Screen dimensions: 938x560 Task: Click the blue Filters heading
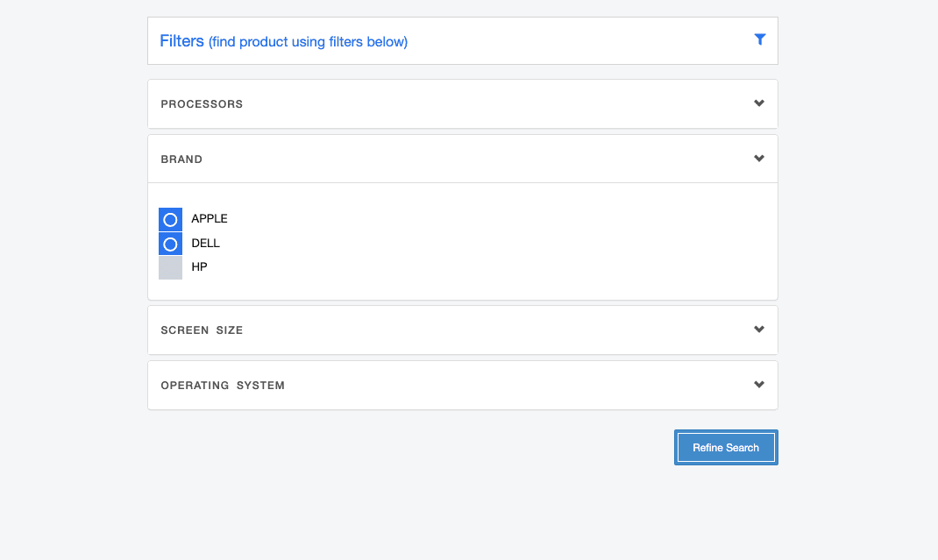click(x=181, y=40)
